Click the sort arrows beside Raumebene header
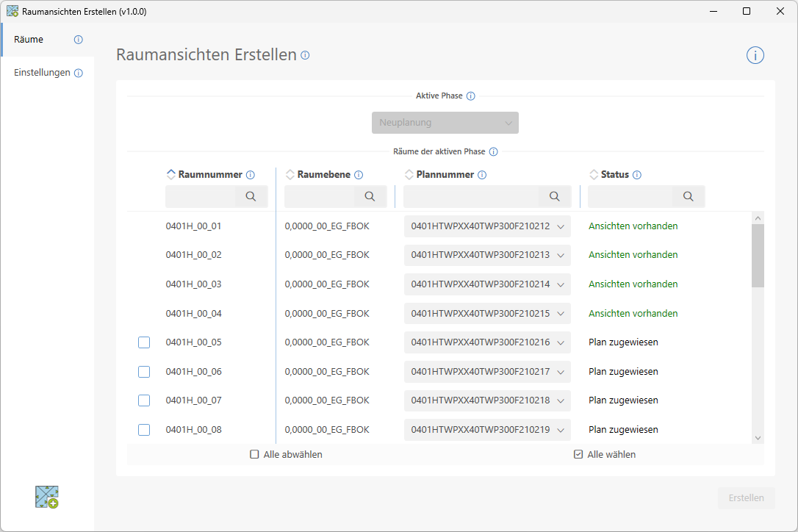Image resolution: width=798 pixels, height=532 pixels. tap(290, 175)
